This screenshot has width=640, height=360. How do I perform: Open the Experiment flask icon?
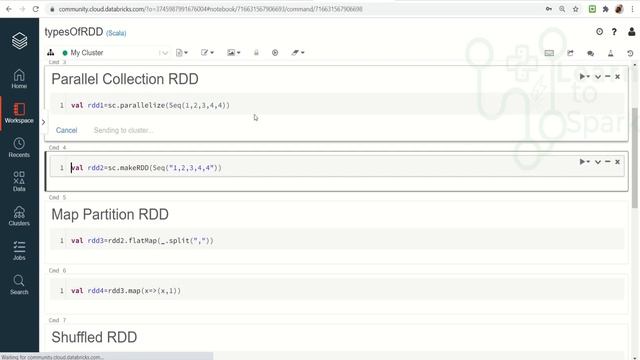tap(611, 53)
